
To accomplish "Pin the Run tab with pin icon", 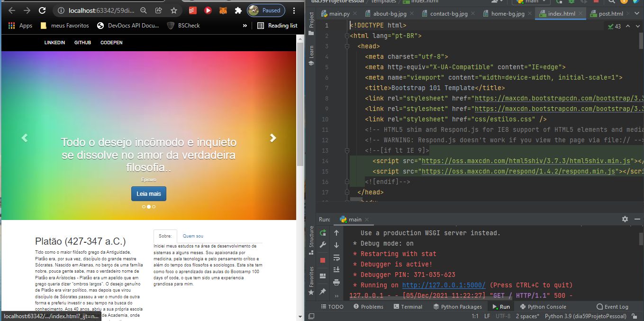I will click(323, 291).
